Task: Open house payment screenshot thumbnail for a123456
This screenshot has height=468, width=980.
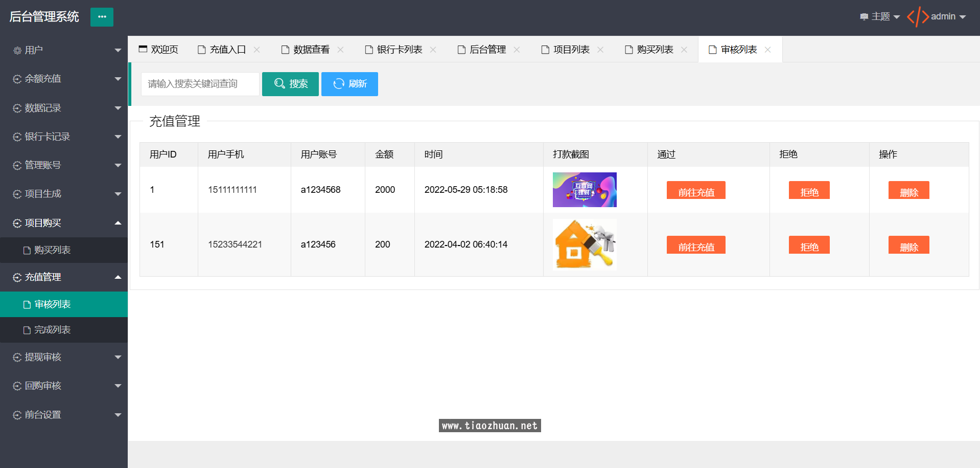Action: pyautogui.click(x=585, y=244)
